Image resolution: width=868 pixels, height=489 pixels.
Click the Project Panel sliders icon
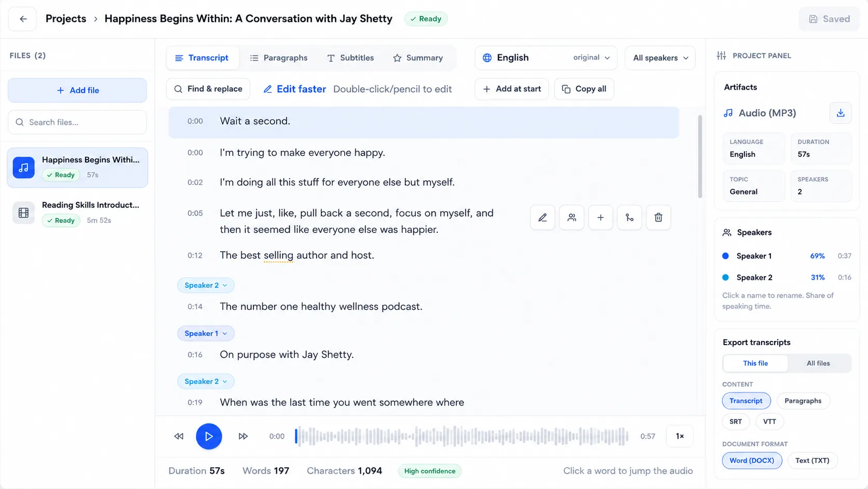(x=721, y=56)
